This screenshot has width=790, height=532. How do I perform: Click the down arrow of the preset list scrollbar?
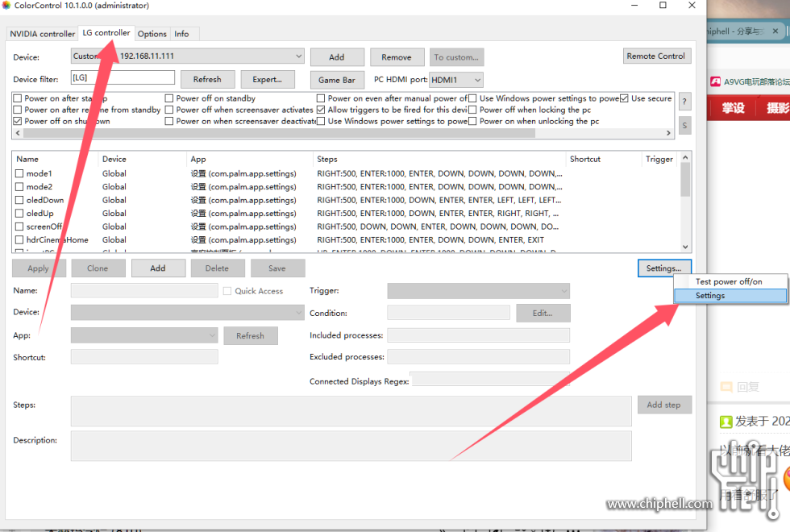[685, 247]
